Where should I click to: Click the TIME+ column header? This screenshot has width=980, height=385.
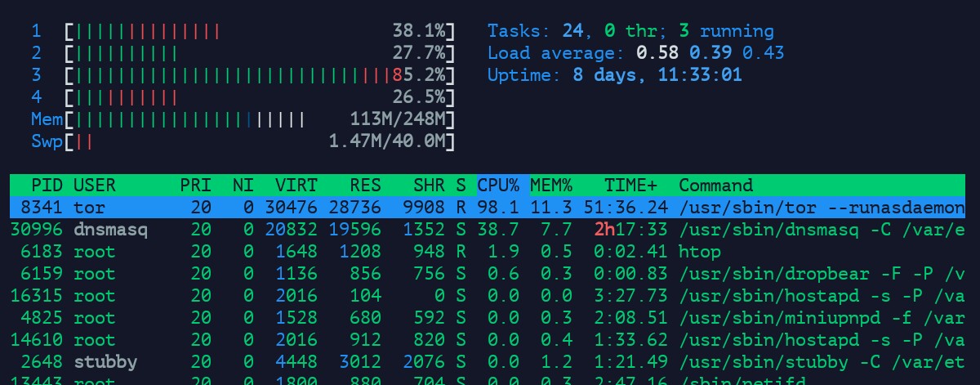(x=631, y=186)
